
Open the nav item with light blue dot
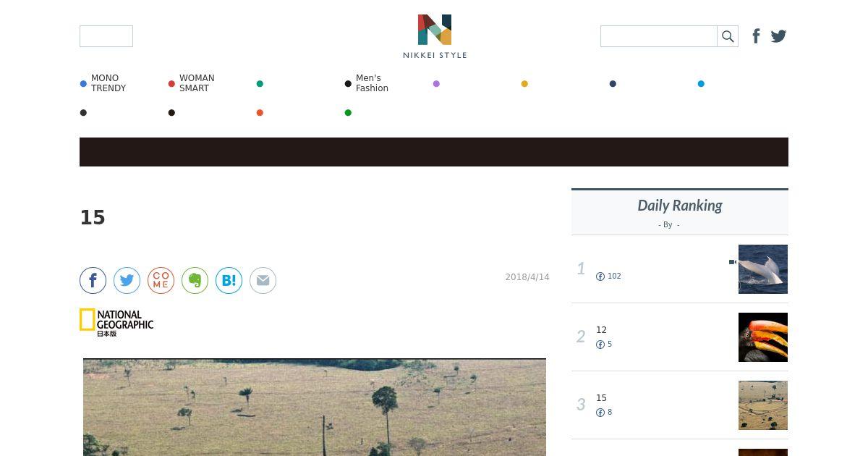[701, 84]
